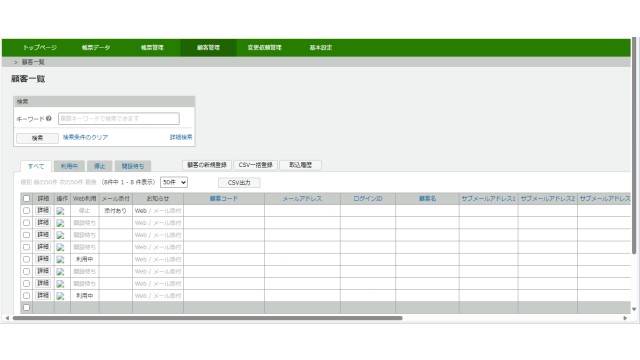
Task: Check the checkbox of the 停止 row
Action: pyautogui.click(x=27, y=211)
